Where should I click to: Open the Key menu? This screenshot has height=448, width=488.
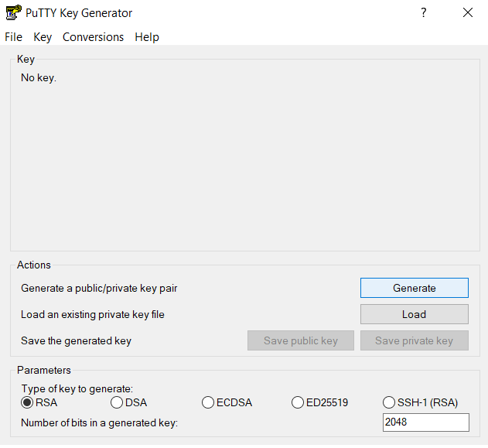(43, 37)
